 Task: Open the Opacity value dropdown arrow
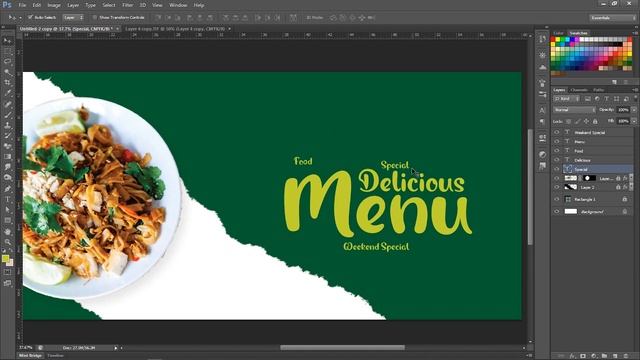point(634,110)
